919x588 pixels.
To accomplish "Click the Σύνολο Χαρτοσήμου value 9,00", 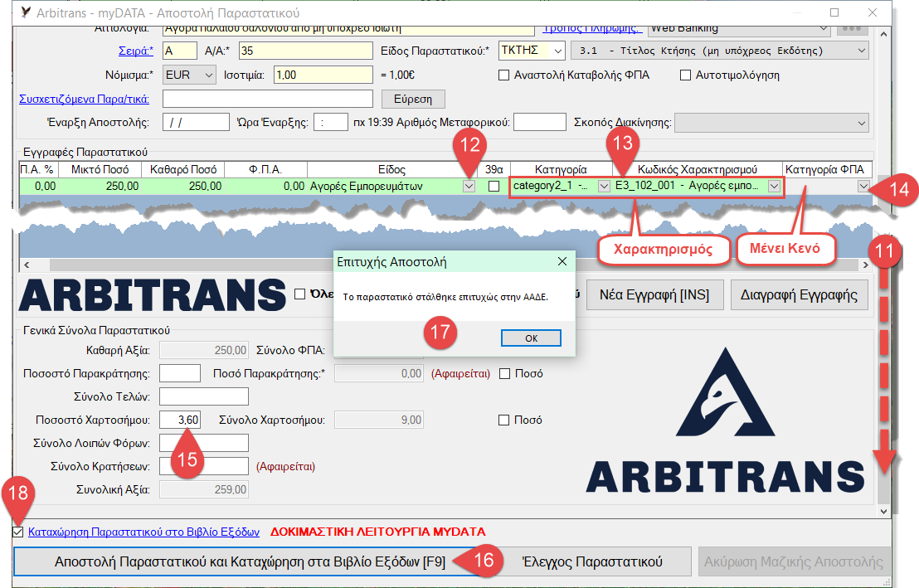I will (x=378, y=420).
